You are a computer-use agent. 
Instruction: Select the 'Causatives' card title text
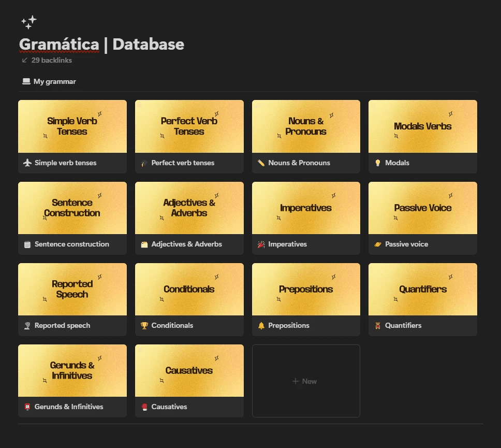pyautogui.click(x=169, y=407)
